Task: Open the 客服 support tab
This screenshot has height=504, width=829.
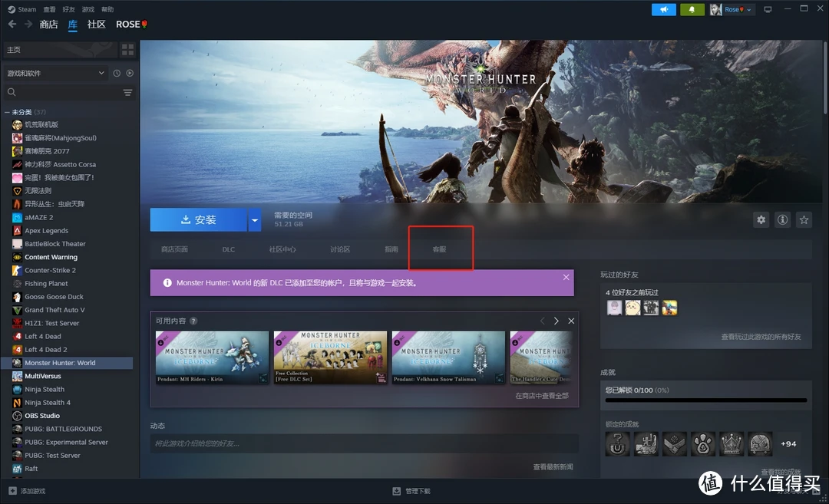Action: [439, 249]
